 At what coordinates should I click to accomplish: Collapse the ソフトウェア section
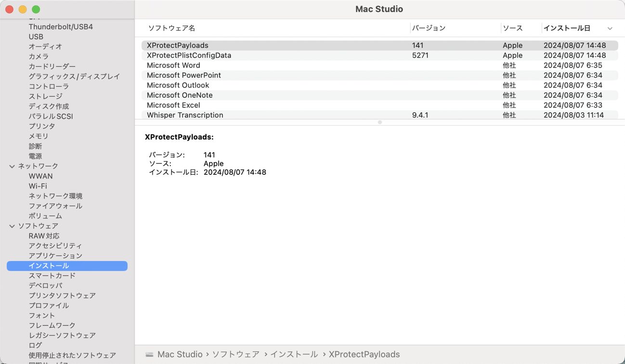click(12, 226)
